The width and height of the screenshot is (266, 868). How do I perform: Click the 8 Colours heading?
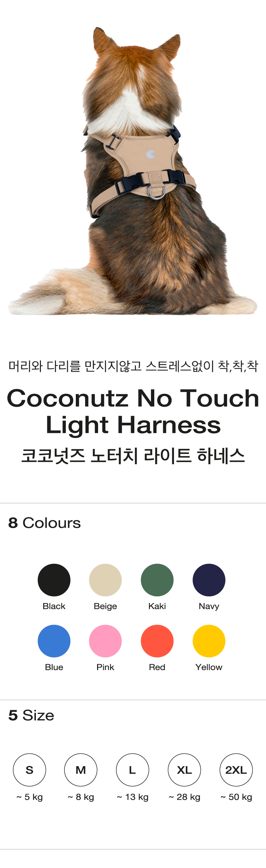pyautogui.click(x=45, y=523)
